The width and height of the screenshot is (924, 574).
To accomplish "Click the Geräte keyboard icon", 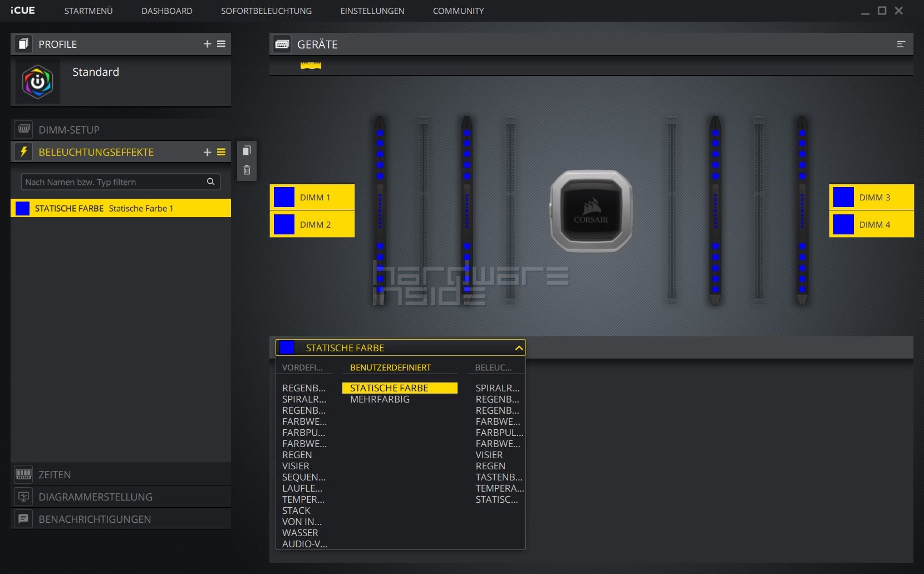I will [x=282, y=44].
